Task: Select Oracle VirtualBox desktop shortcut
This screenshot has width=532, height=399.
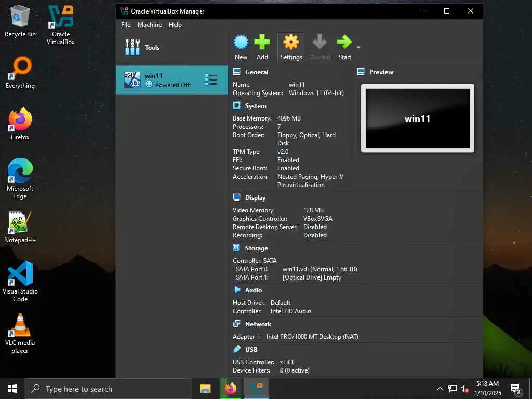Action: [61, 25]
